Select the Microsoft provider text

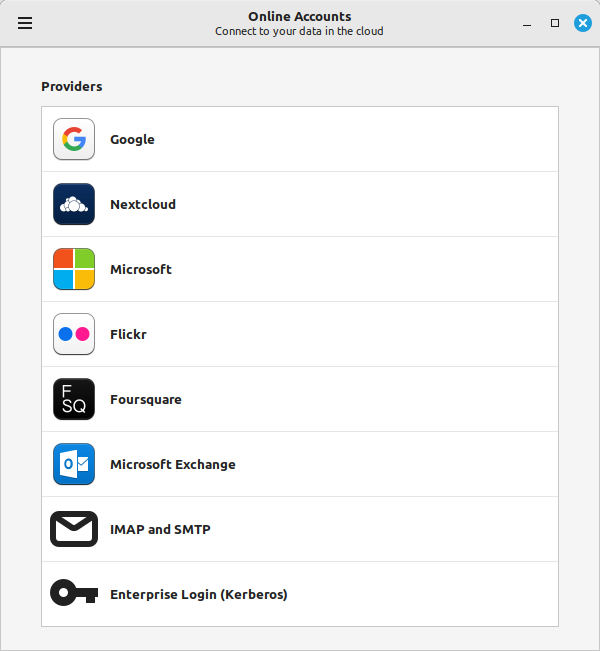coord(141,270)
